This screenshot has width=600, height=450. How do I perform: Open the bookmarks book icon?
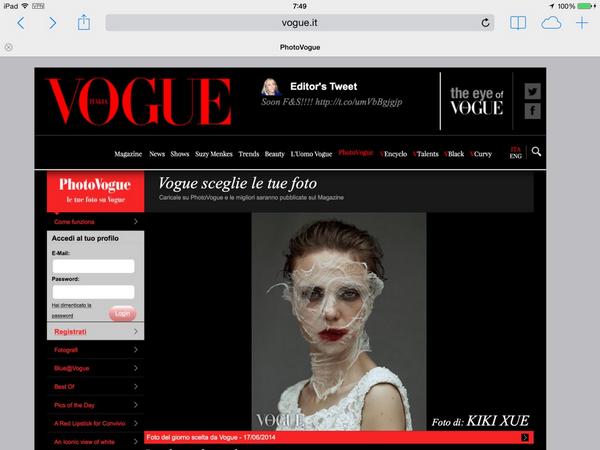pyautogui.click(x=518, y=23)
